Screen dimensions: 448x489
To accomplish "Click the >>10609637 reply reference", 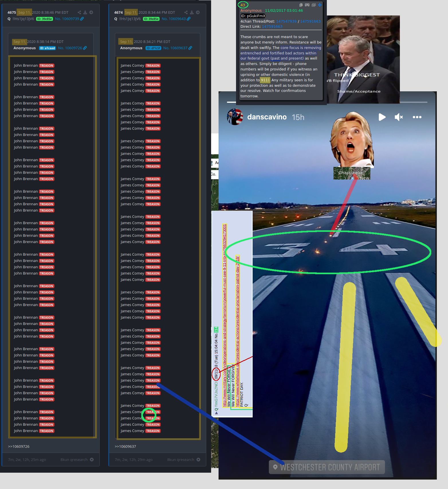I will tap(125, 446).
